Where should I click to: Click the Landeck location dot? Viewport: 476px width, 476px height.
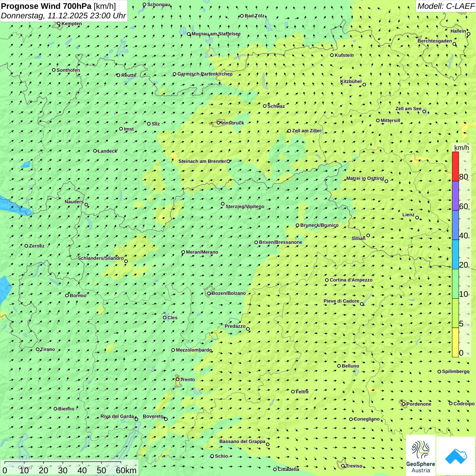click(95, 151)
